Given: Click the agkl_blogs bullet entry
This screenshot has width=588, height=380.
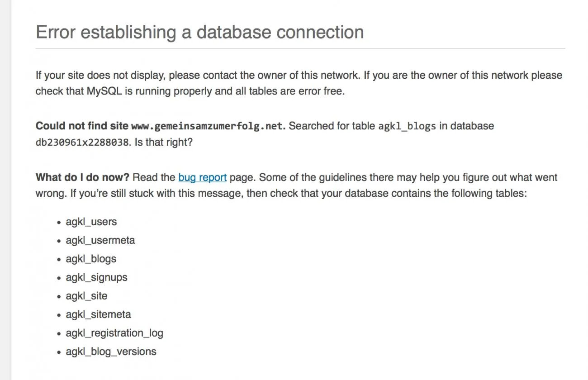Looking at the screenshot, I should point(91,259).
